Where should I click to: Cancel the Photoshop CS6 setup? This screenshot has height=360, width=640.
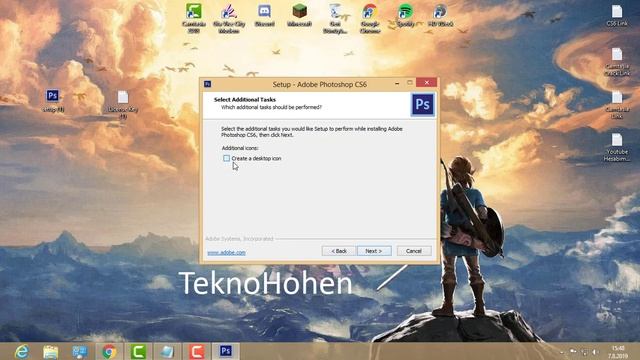(x=414, y=251)
